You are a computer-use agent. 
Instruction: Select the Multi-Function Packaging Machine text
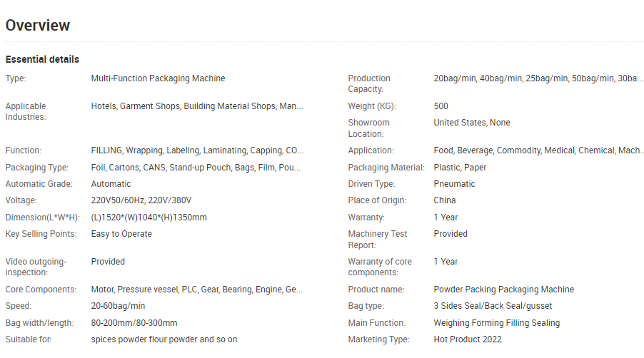158,78
